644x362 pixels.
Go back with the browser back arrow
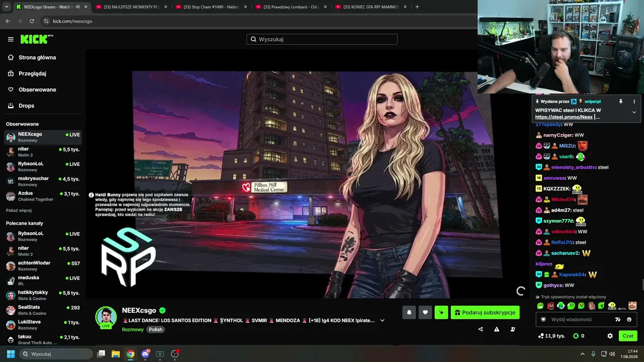(8, 21)
